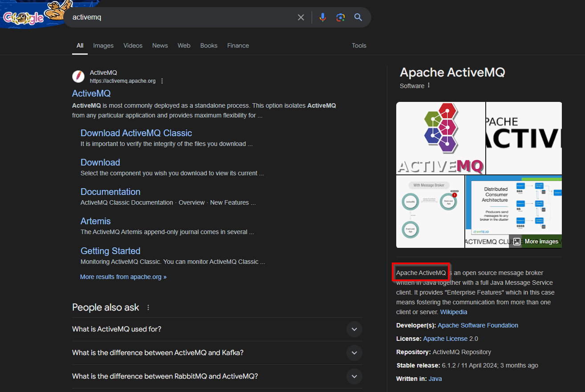Open the Wikipedia link in knowledge panel
The image size is (585, 392).
pos(454,312)
